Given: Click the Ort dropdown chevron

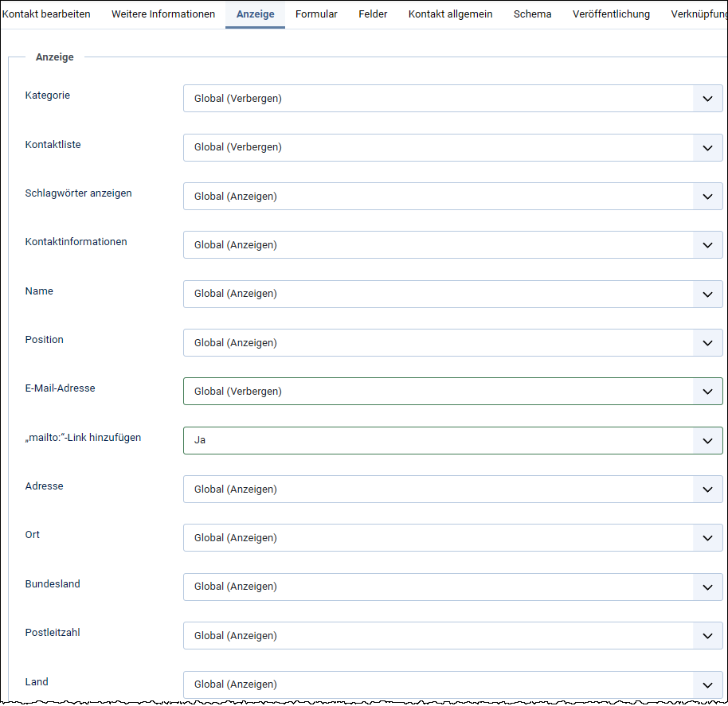Looking at the screenshot, I should tap(707, 538).
